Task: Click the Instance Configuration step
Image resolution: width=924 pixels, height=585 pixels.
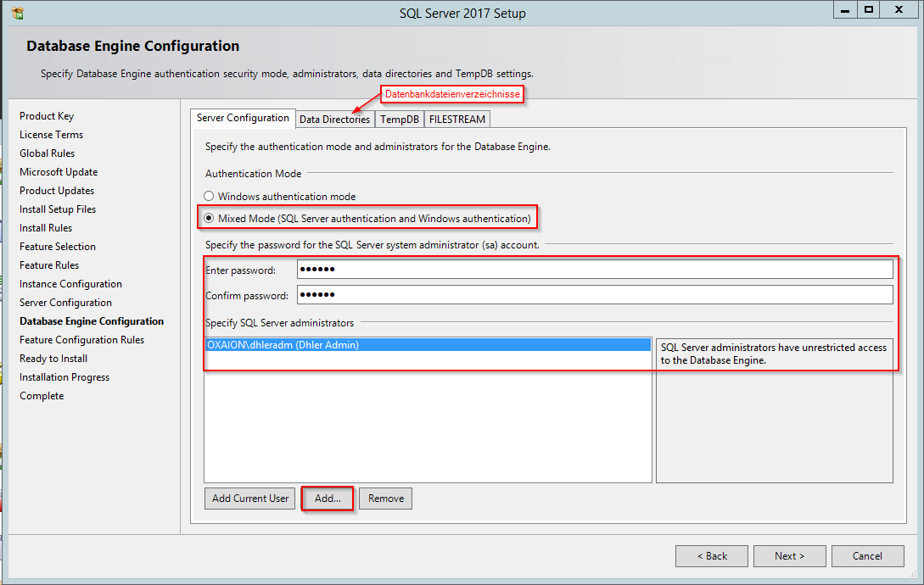Action: (x=70, y=284)
